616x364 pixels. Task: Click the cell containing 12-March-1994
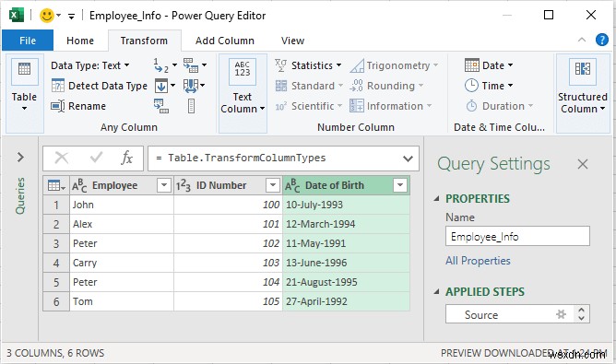pyautogui.click(x=346, y=224)
